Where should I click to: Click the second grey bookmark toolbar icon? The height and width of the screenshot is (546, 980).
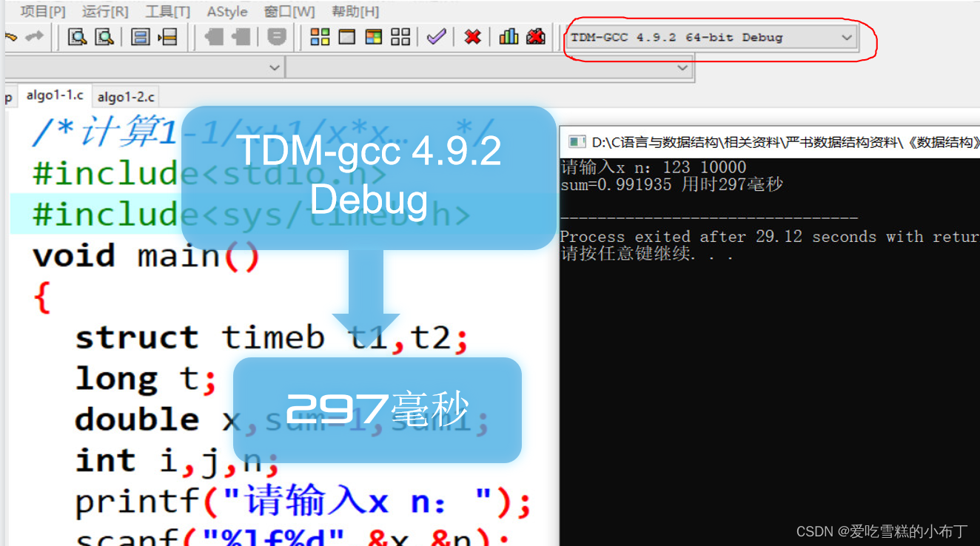click(x=241, y=36)
